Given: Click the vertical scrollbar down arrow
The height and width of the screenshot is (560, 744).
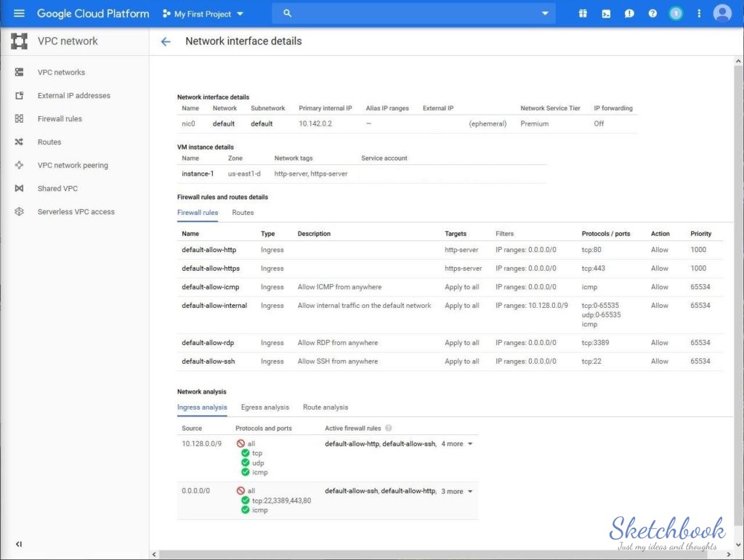Looking at the screenshot, I should pyautogui.click(x=738, y=545).
